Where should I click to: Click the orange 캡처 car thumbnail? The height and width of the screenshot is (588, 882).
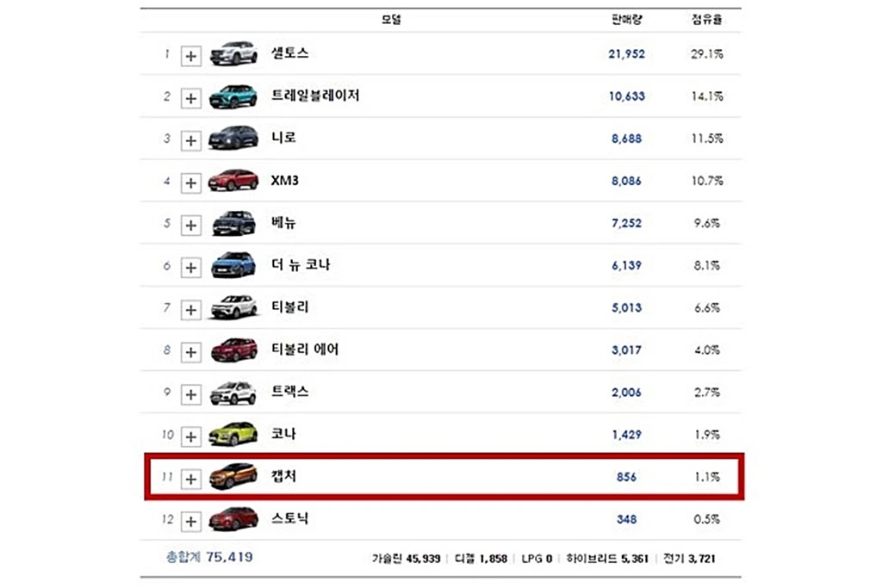click(x=233, y=476)
